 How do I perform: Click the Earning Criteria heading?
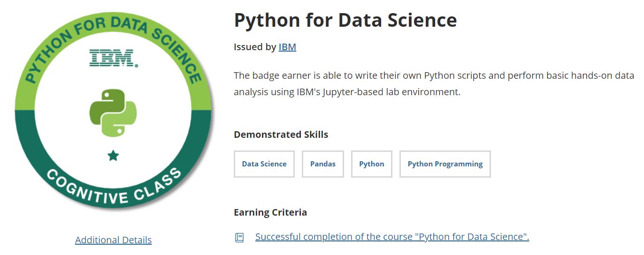coord(270,212)
